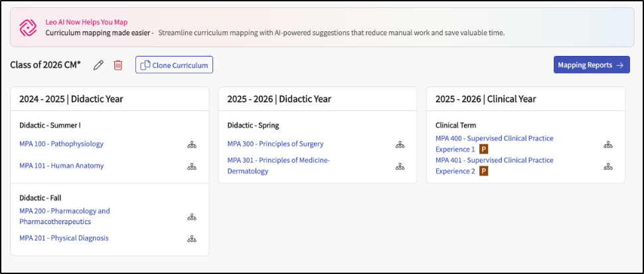The width and height of the screenshot is (644, 274).
Task: Click the P badge beside Experience 2
Action: pos(484,172)
